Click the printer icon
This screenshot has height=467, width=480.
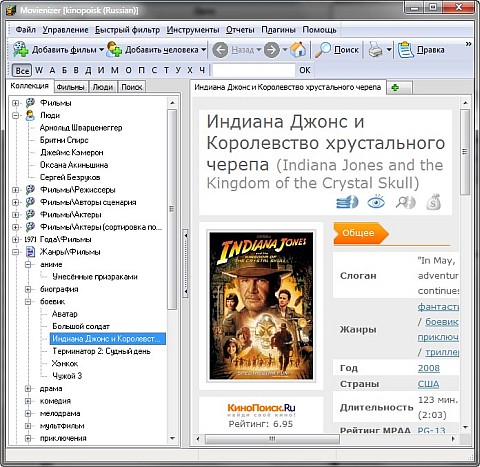376,50
